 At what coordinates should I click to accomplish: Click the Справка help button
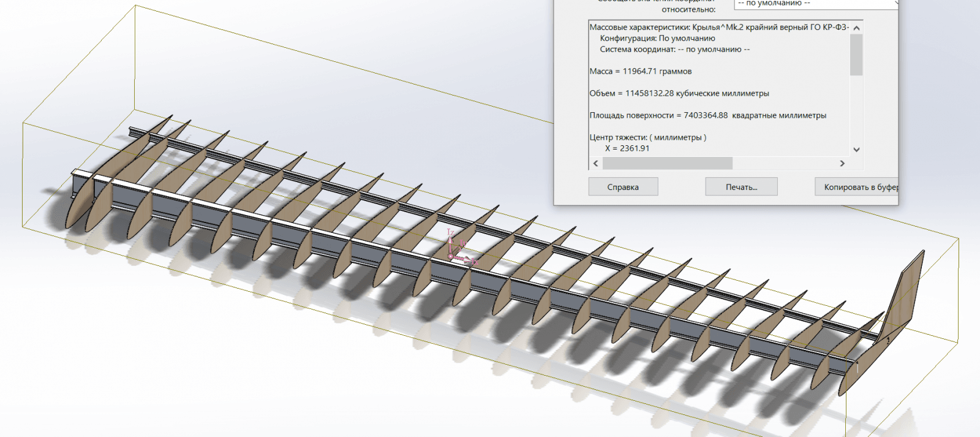(623, 187)
